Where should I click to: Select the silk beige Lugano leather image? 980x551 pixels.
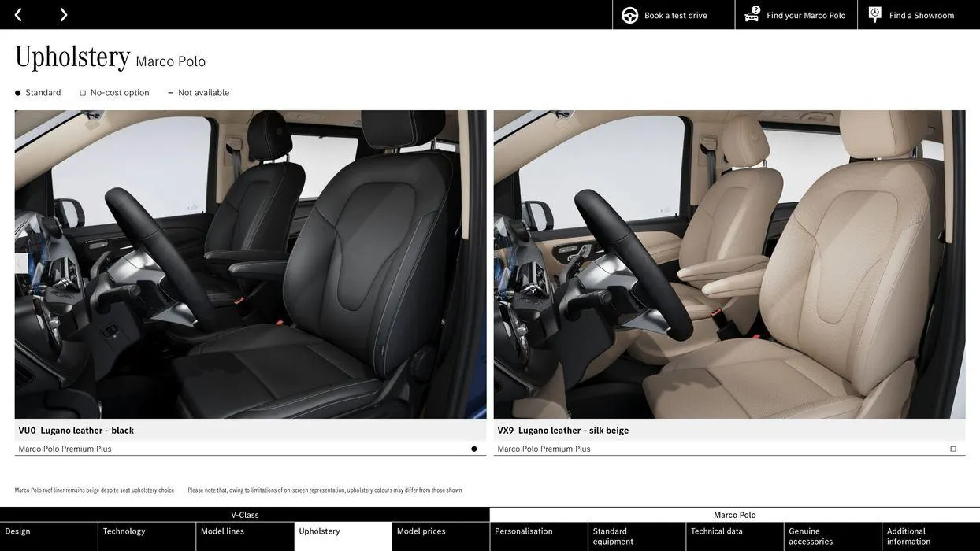tap(729, 264)
